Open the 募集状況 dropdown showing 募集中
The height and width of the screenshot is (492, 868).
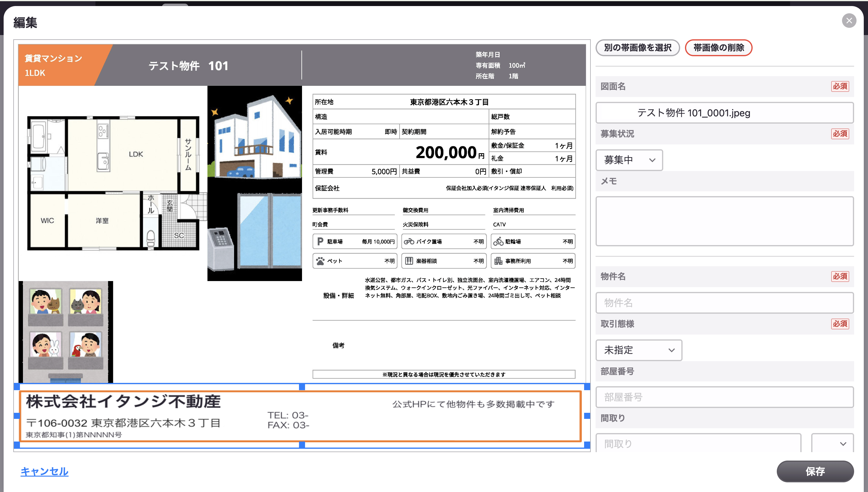[x=629, y=160]
